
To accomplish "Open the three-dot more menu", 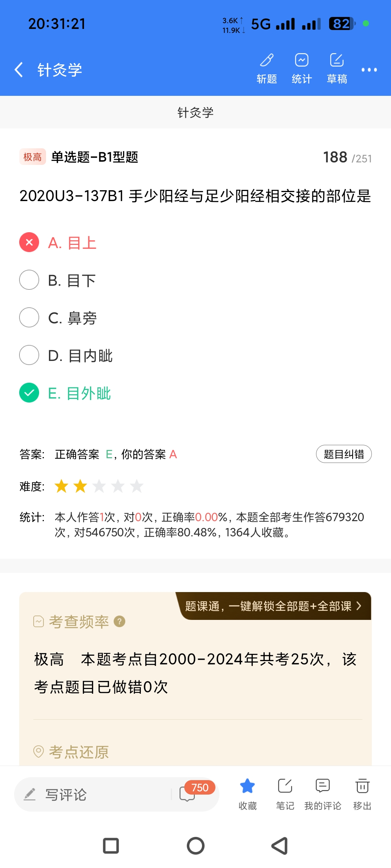I will 369,70.
